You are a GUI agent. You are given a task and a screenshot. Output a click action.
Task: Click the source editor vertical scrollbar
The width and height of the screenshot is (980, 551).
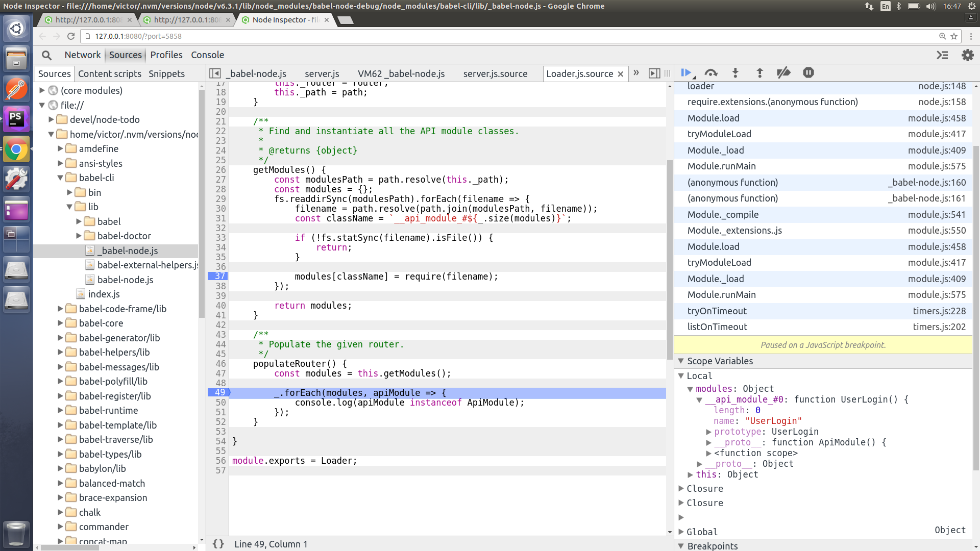coord(670,260)
